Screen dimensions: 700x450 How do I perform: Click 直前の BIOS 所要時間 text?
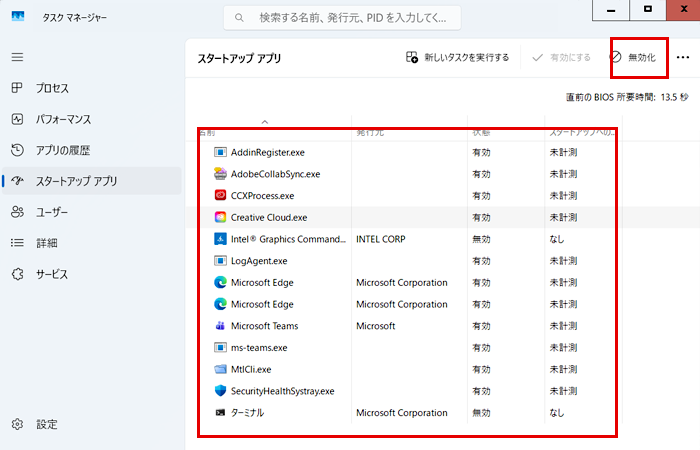(x=627, y=97)
